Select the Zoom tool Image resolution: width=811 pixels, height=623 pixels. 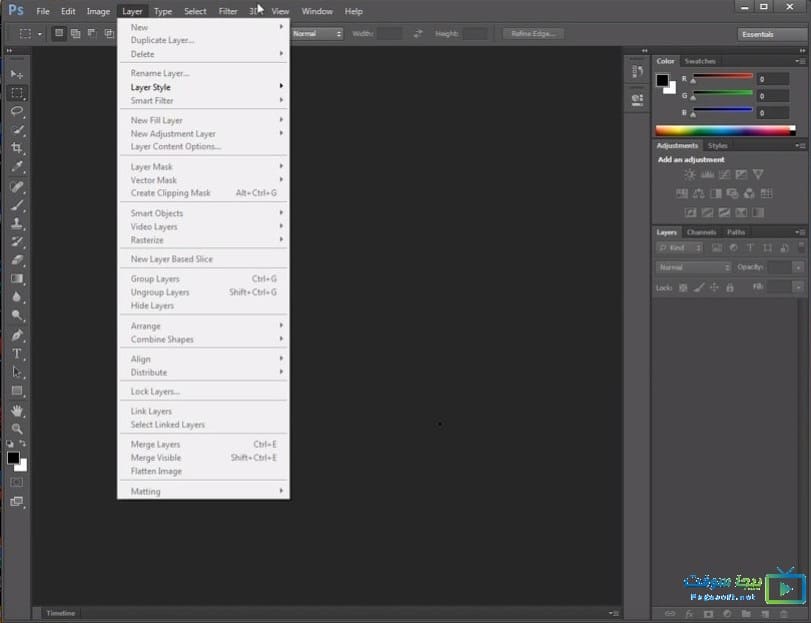17,429
